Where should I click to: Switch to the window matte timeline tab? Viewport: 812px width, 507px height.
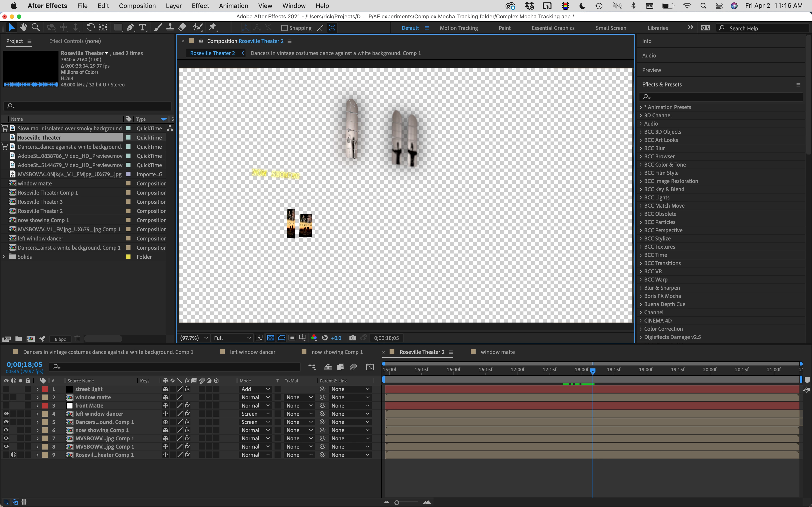pos(497,352)
